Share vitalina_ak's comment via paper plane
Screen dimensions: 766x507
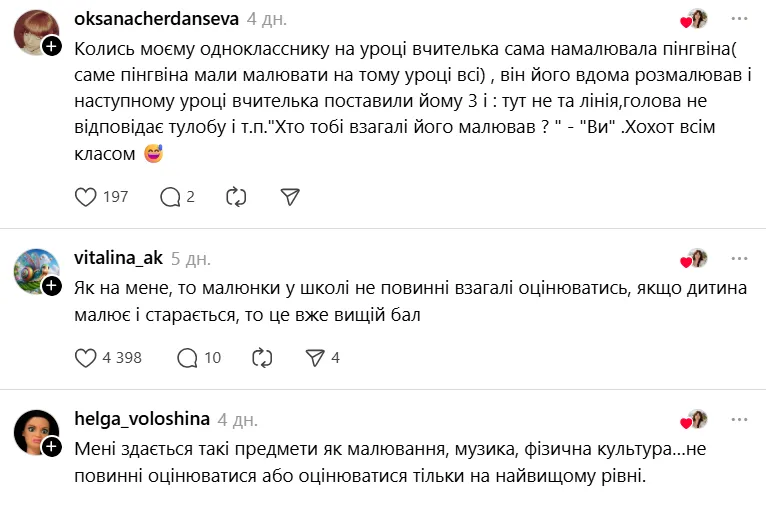tap(314, 357)
